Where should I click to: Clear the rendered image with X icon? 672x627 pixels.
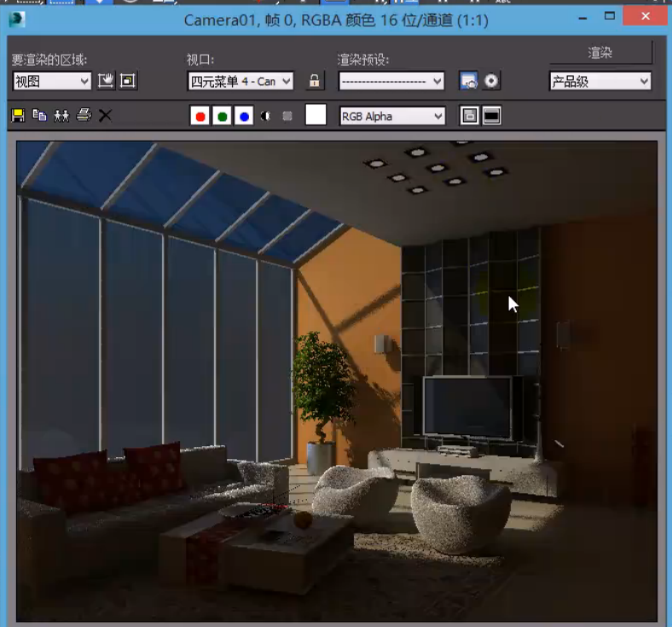tap(105, 115)
